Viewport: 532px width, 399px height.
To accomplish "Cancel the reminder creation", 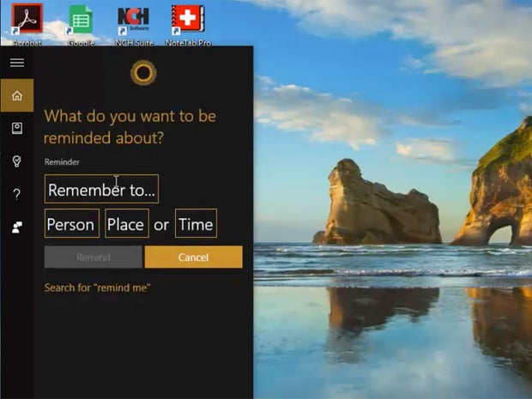I will point(193,257).
